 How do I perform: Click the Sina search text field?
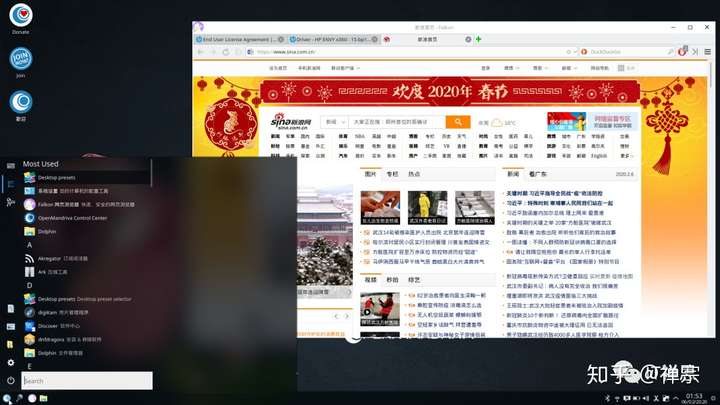(397, 122)
